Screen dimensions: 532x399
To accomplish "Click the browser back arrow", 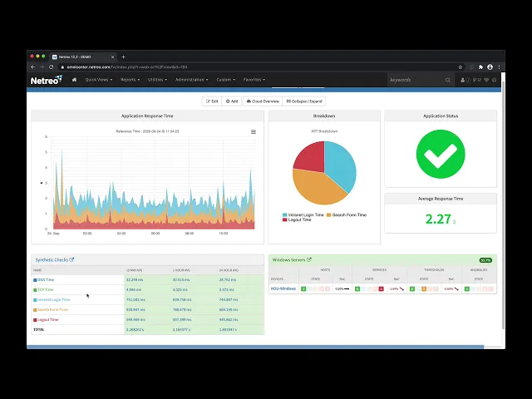I will click(x=33, y=67).
